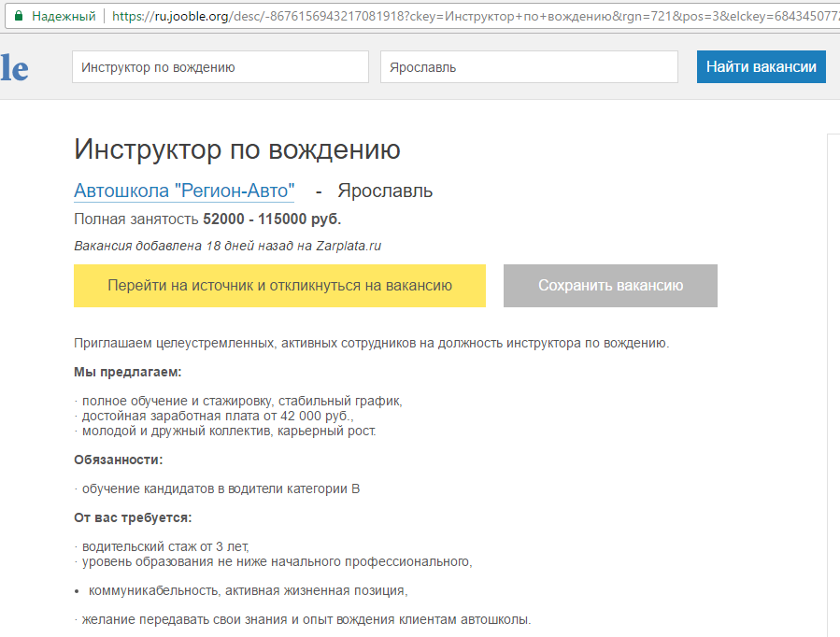Click the "Обязанности:" section heading
Viewport: 840px width, 637px height.
pyautogui.click(x=119, y=460)
